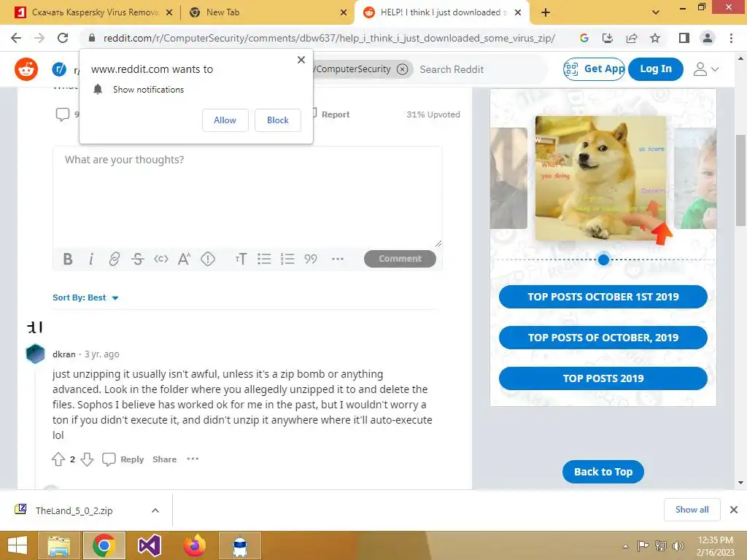The width and height of the screenshot is (747, 560).
Task: Open the Sort By: Best dropdown
Action: point(85,297)
